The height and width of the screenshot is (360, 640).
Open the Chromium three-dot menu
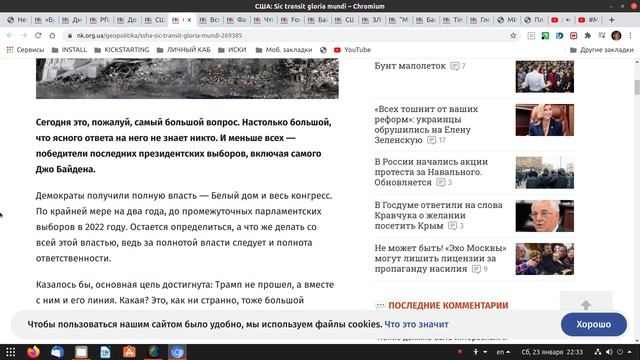(630, 36)
